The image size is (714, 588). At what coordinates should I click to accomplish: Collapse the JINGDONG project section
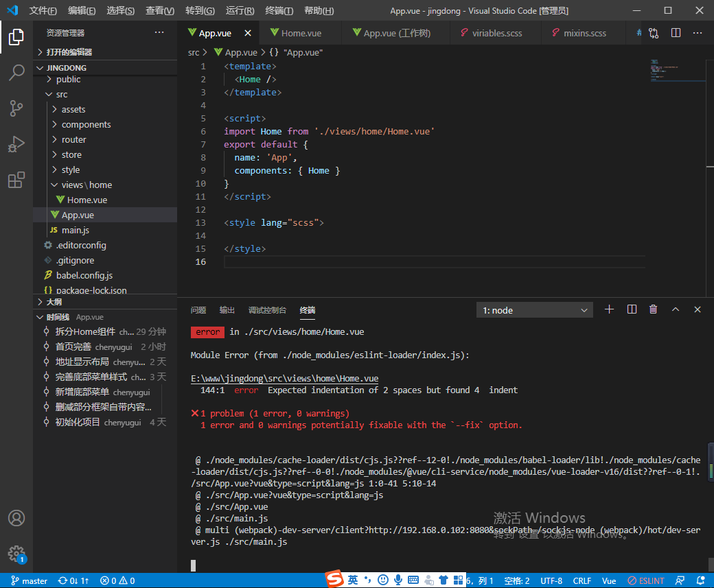(x=105, y=68)
